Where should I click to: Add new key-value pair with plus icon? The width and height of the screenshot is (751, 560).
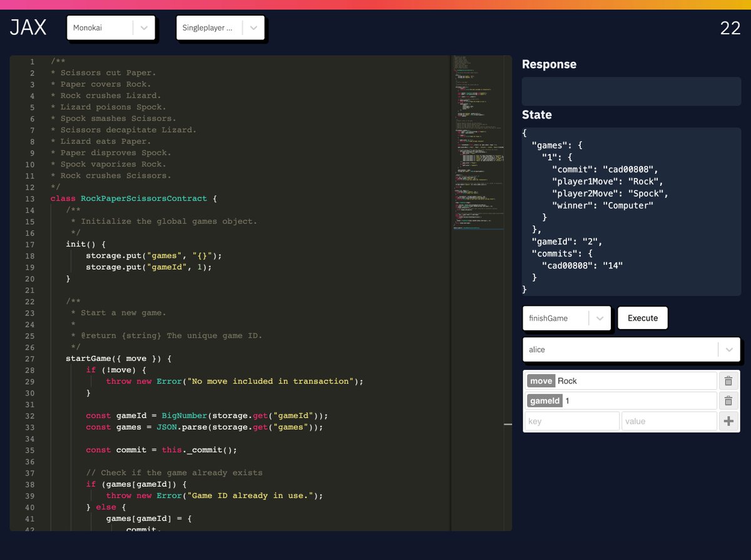pyautogui.click(x=728, y=421)
